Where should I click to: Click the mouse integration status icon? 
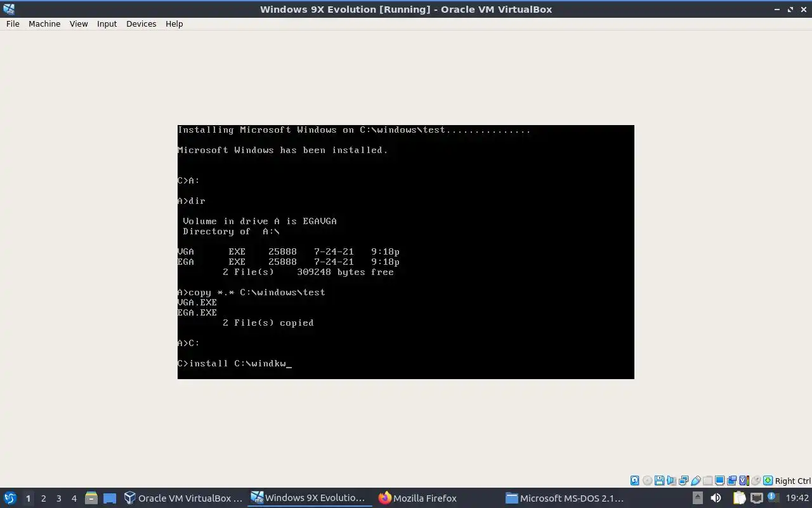(756, 481)
